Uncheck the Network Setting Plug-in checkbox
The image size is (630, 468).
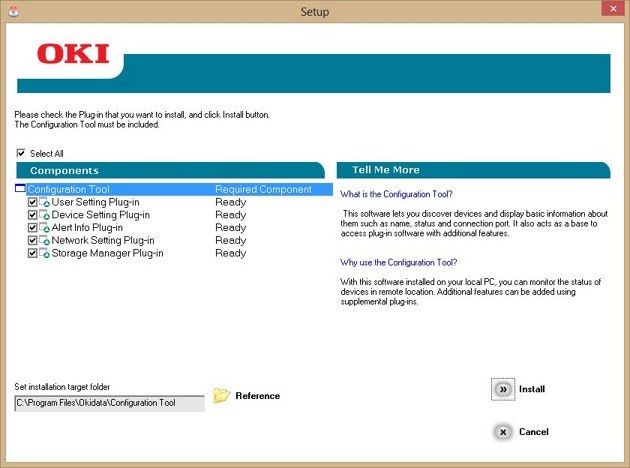33,241
